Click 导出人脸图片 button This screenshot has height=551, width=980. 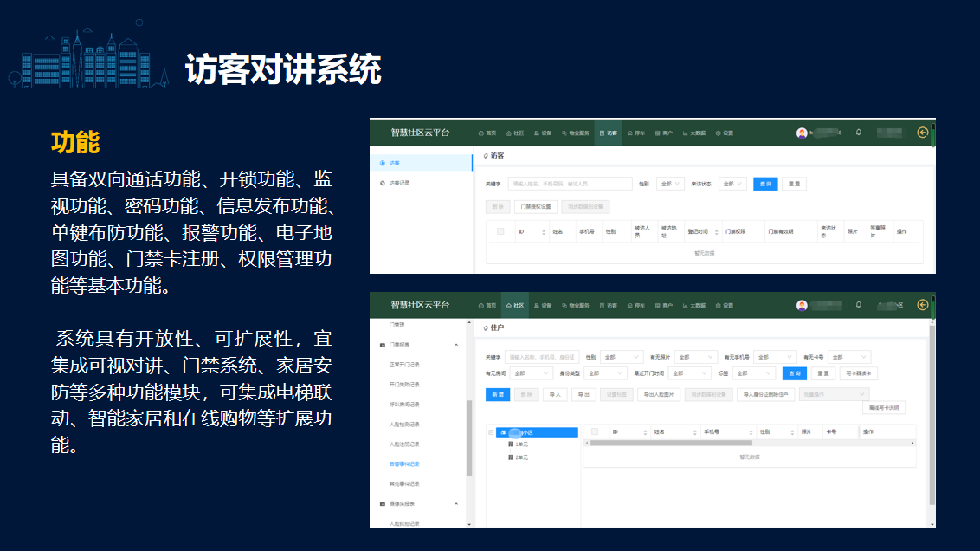[659, 395]
